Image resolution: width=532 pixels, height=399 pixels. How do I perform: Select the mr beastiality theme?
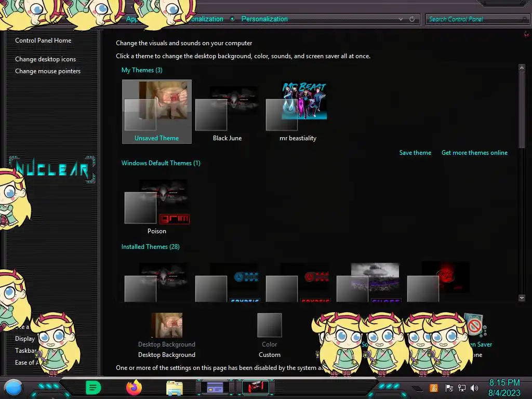[x=298, y=112]
